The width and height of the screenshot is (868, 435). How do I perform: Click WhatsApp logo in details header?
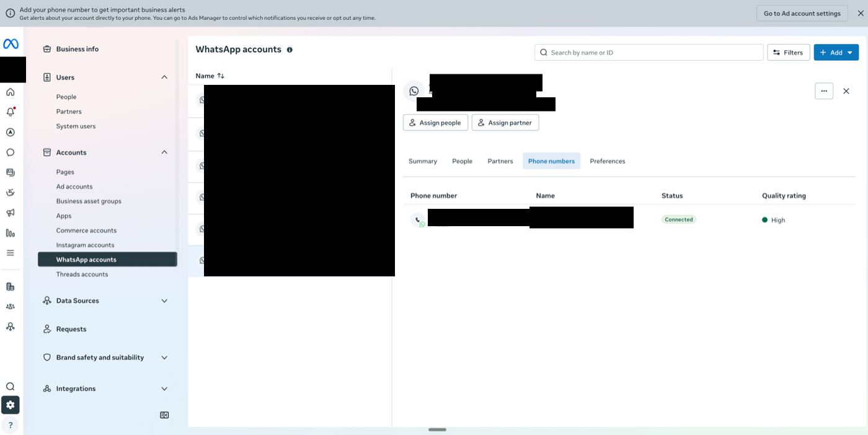414,91
